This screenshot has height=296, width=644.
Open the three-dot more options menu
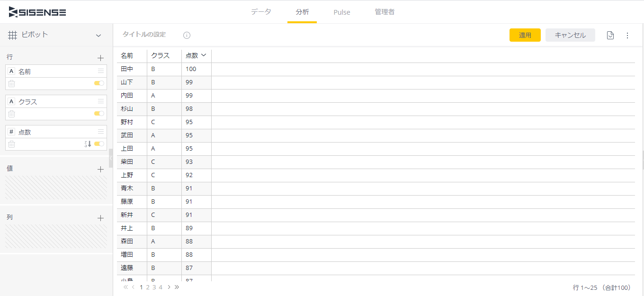tap(627, 35)
